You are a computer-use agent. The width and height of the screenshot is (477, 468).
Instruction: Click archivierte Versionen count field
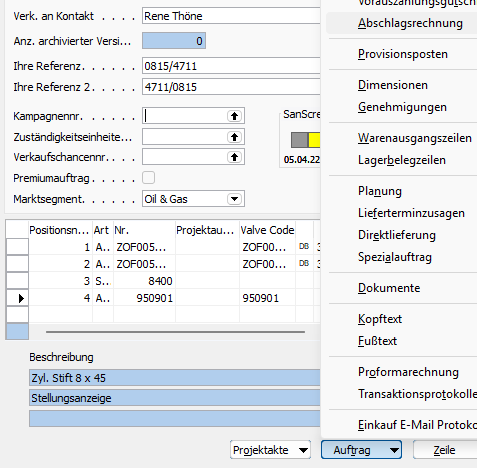click(x=174, y=41)
